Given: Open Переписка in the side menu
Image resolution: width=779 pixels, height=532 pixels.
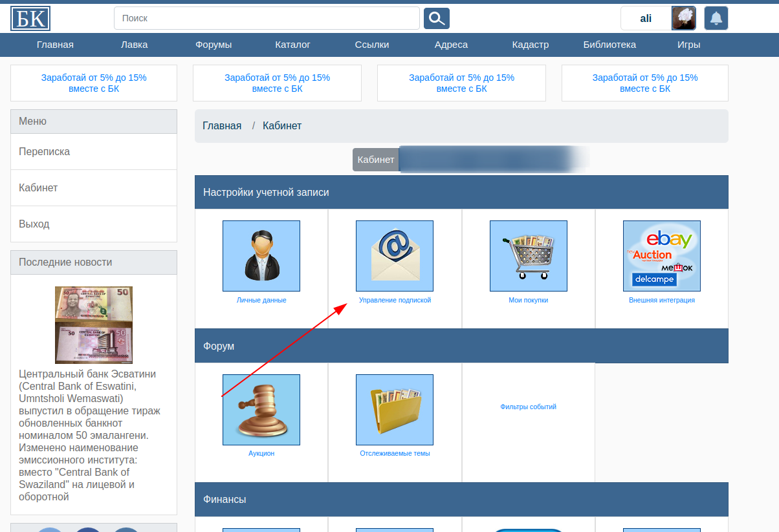Looking at the screenshot, I should pos(45,152).
